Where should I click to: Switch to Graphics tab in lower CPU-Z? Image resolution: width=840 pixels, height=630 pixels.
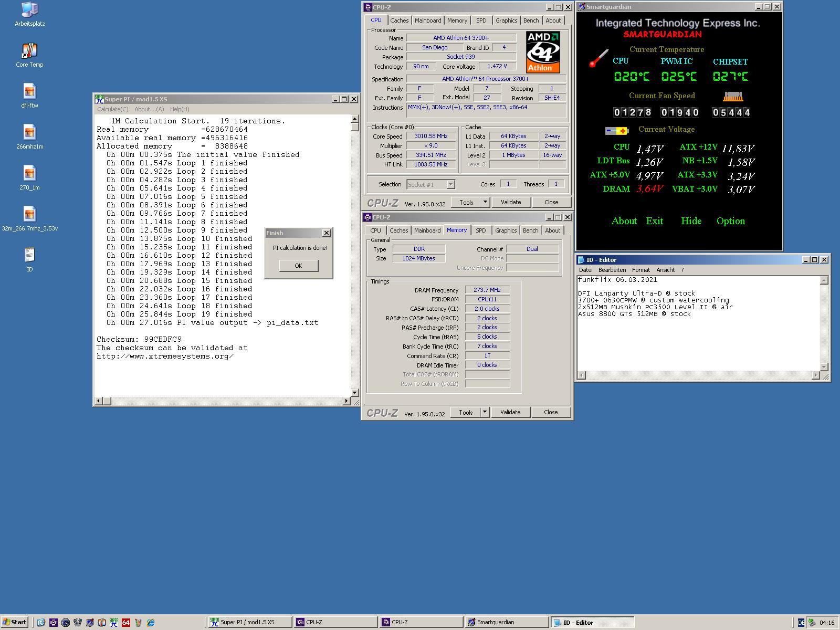506,230
